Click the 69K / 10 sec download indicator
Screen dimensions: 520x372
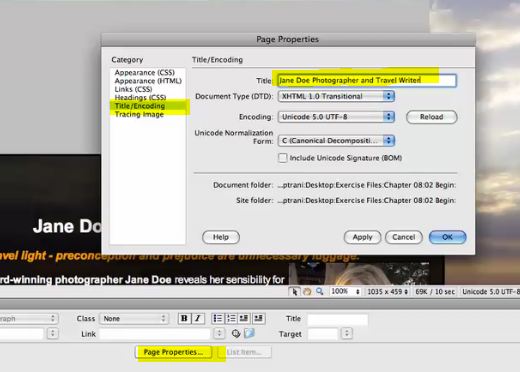(435, 292)
